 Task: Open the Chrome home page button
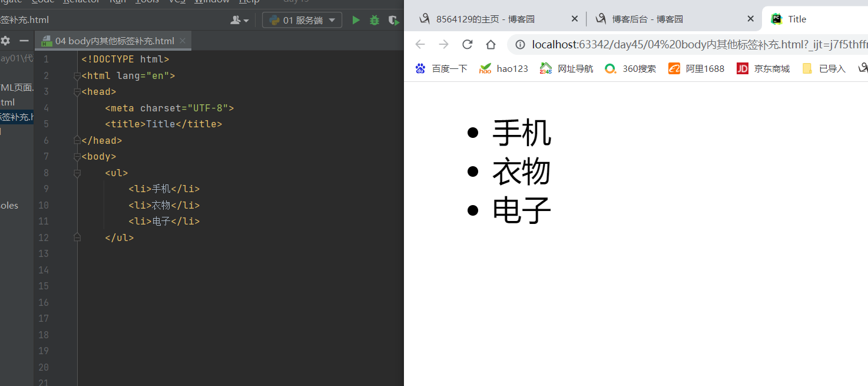tap(491, 44)
